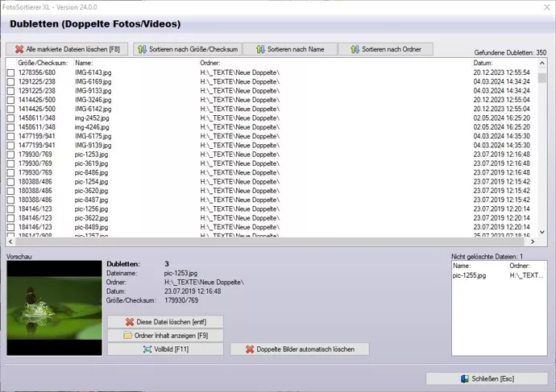Image resolution: width=556 pixels, height=392 pixels.
Task: Click the Datum column header
Action: coord(483,63)
